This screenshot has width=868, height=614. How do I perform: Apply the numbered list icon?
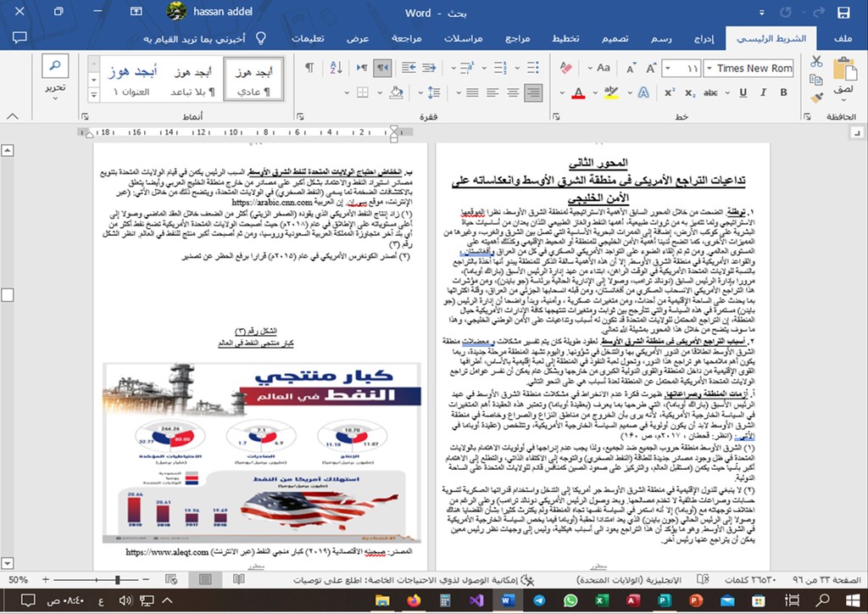pyautogui.click(x=500, y=68)
